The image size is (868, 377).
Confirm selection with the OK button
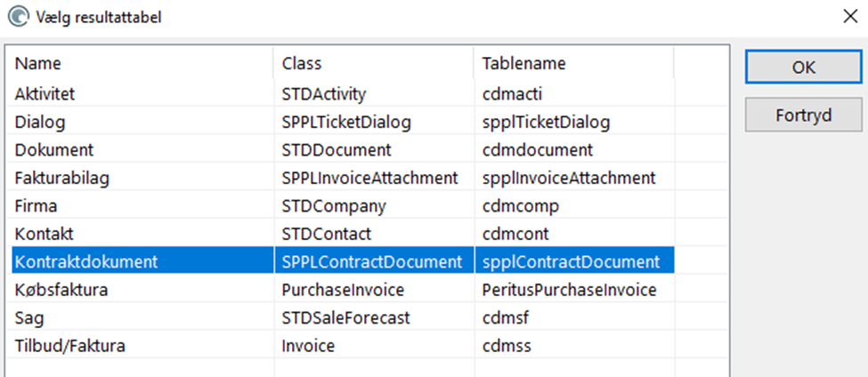pos(803,67)
